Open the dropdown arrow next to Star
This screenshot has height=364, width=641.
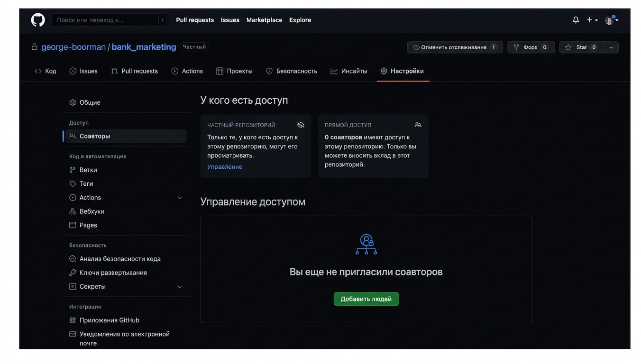click(x=611, y=47)
